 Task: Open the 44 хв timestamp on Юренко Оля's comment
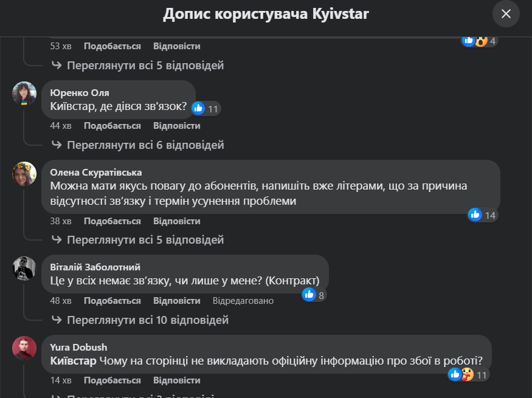coord(60,126)
